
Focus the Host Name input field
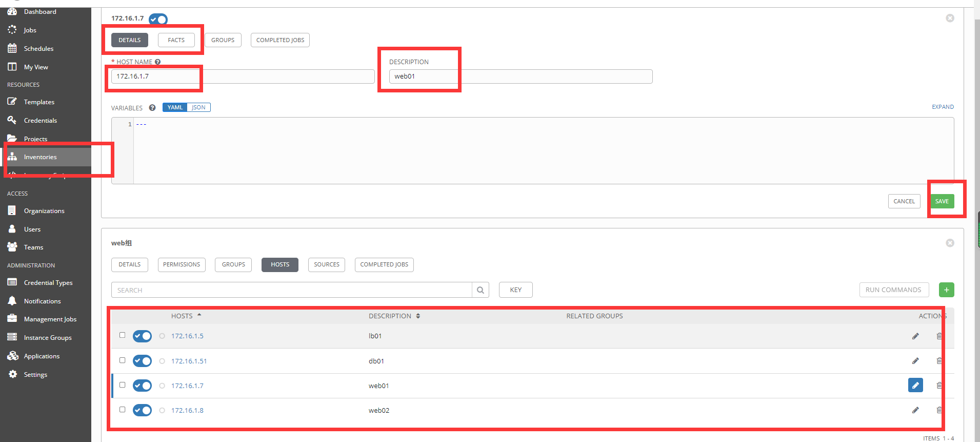click(x=243, y=76)
